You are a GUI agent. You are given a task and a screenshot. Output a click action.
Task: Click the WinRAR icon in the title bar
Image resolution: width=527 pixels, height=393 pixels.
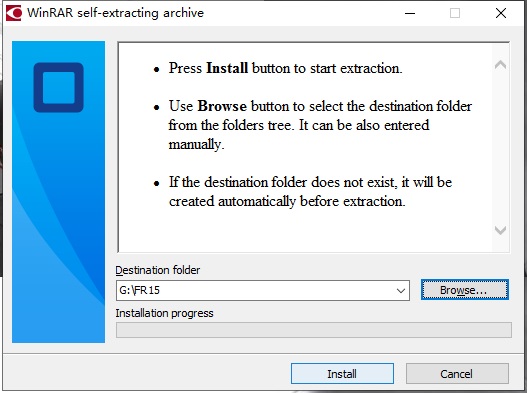[14, 13]
